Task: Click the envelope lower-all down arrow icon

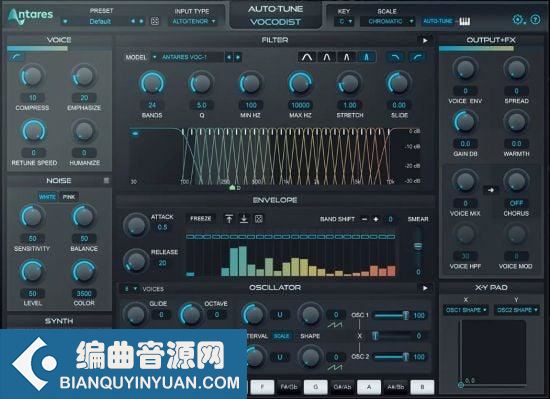Action: (x=244, y=219)
